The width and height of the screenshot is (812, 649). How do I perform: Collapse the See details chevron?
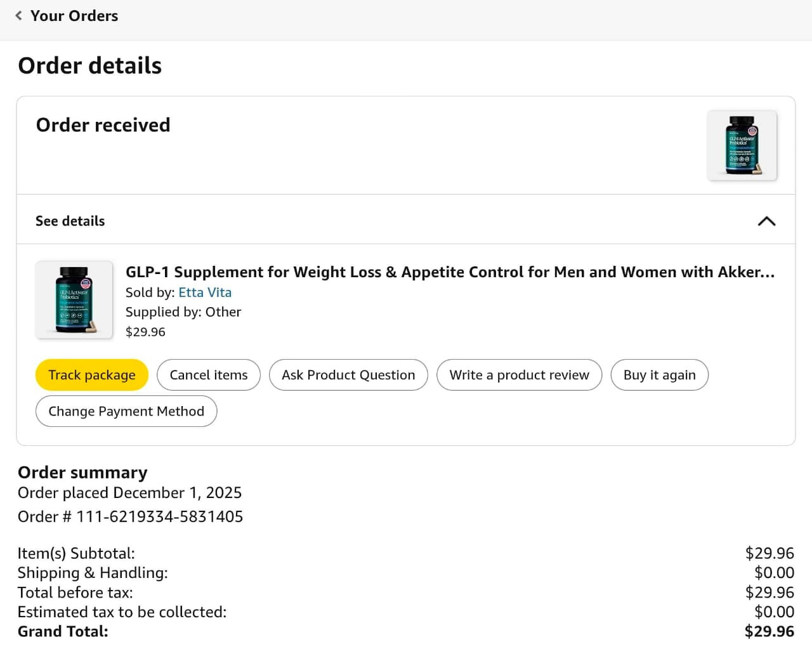click(x=766, y=221)
